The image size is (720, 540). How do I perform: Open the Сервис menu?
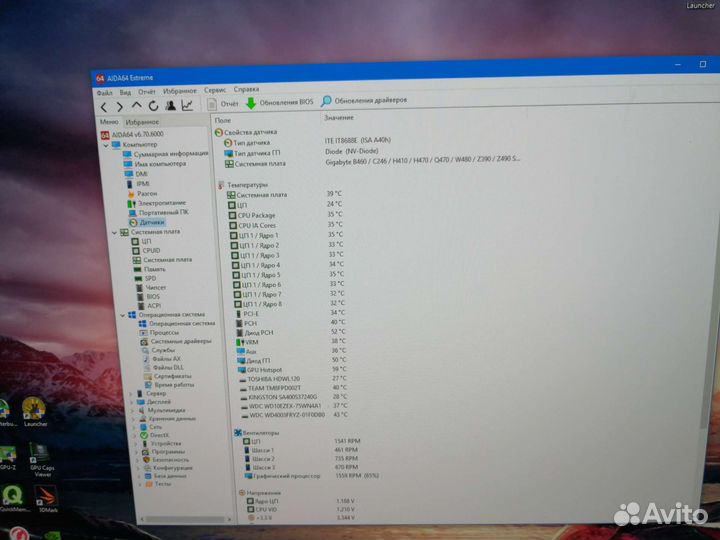click(215, 90)
